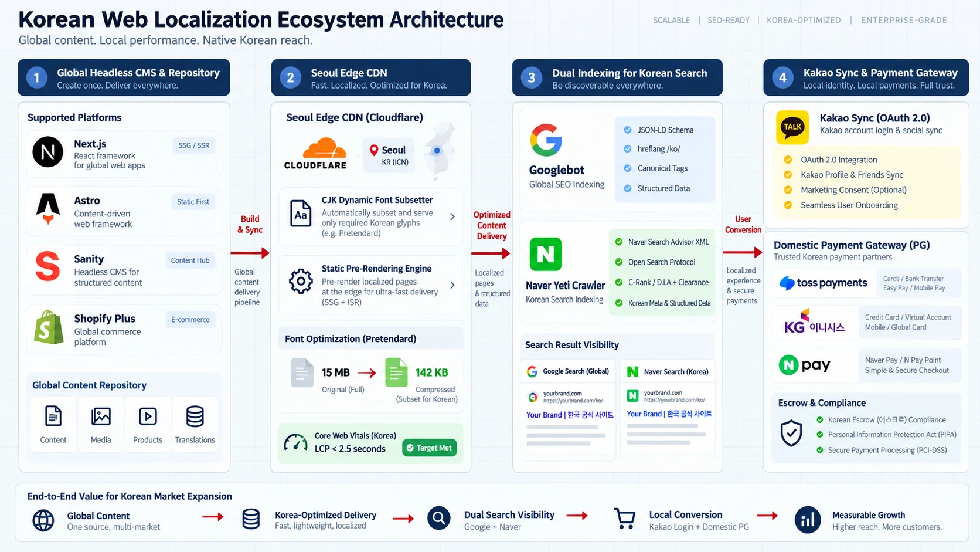Click the Global Content globe icon
The image size is (980, 552).
click(43, 520)
